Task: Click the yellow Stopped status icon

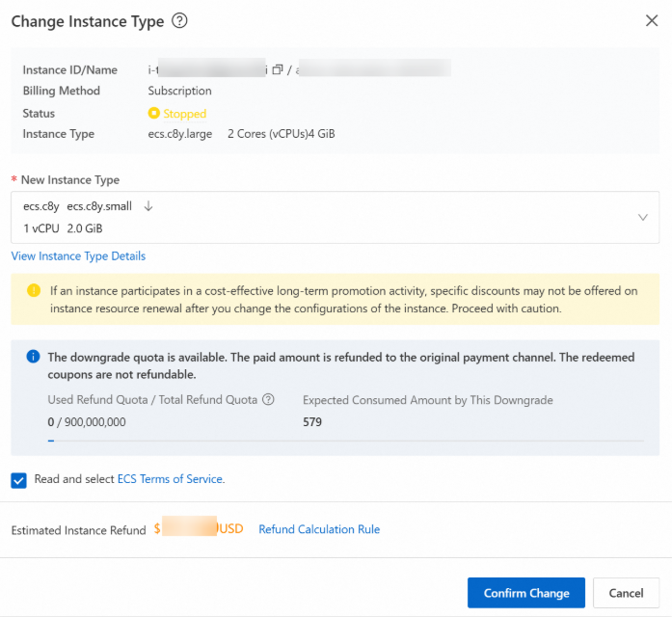Action: coord(153,113)
